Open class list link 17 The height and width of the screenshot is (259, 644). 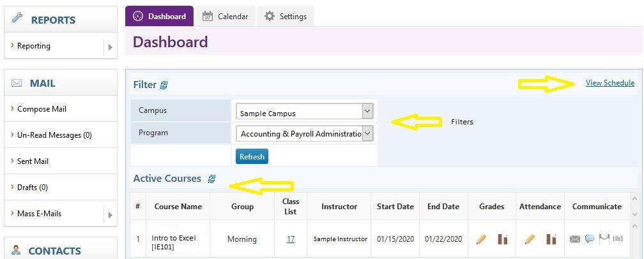click(291, 239)
